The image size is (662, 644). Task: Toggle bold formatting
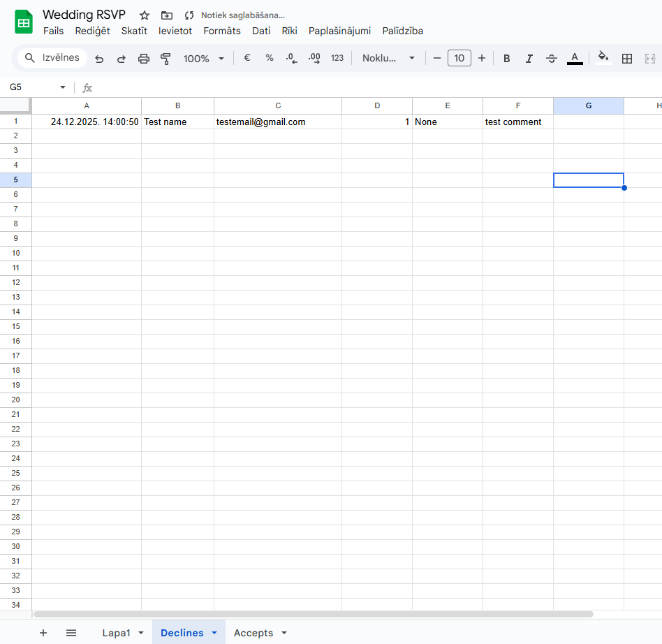507,59
